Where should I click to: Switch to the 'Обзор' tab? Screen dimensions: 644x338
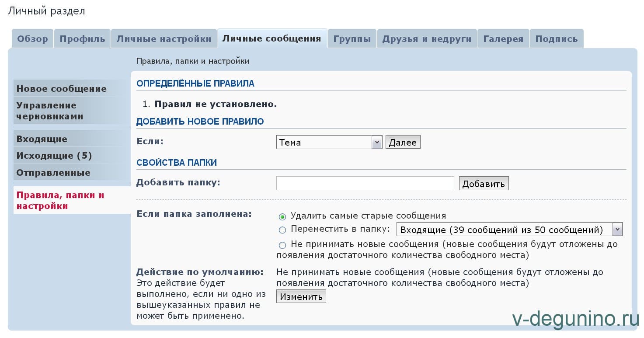[x=32, y=39]
